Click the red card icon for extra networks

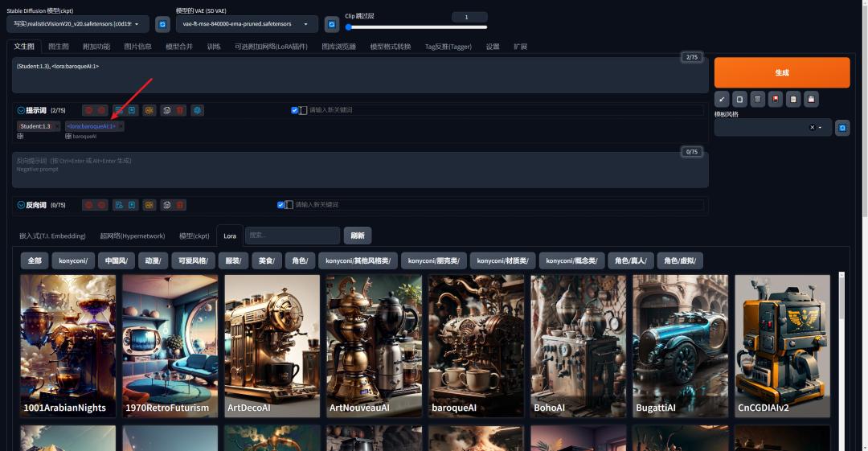click(776, 99)
